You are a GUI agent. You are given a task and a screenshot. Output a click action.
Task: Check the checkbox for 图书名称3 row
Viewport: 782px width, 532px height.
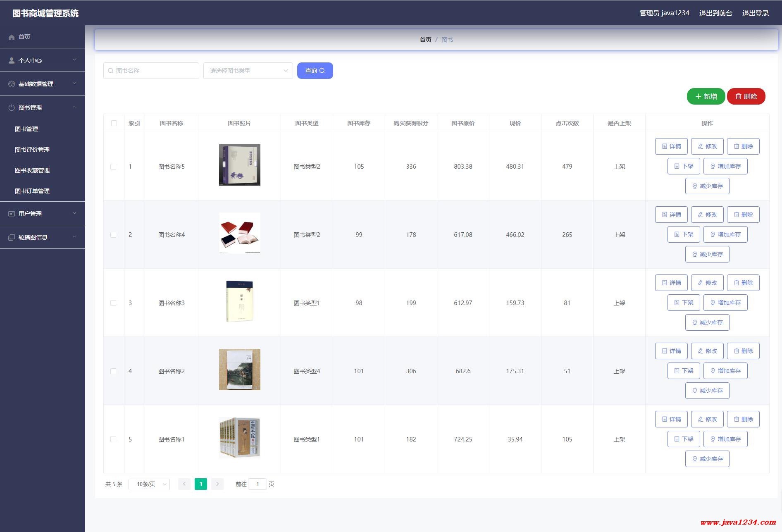pyautogui.click(x=113, y=303)
